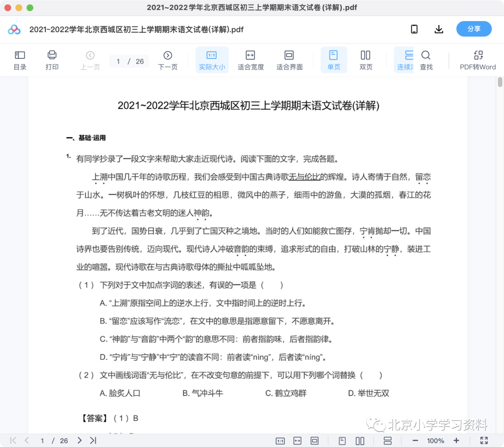Click the bottom bar page number 1
504x447 pixels.
click(x=42, y=440)
